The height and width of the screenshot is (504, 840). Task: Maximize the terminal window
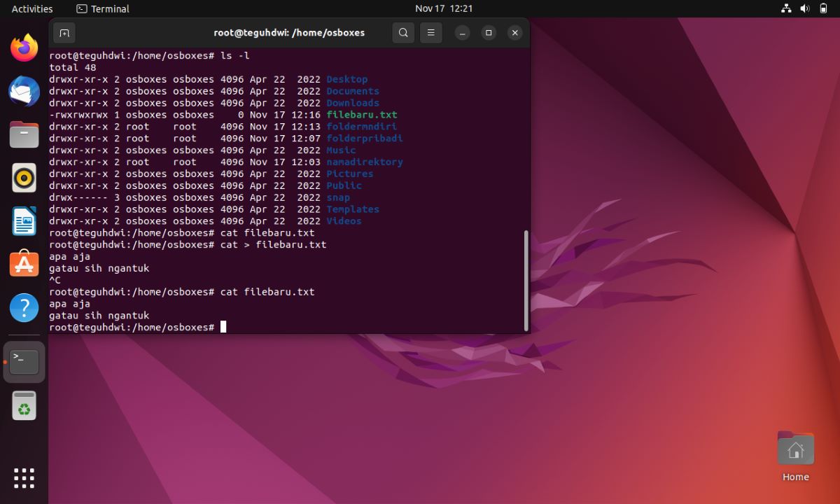(x=489, y=33)
